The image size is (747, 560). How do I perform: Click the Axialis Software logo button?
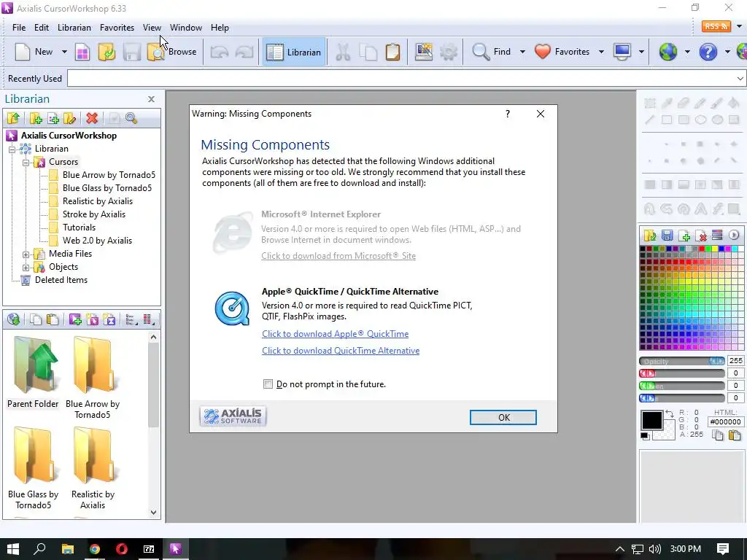[x=233, y=416]
